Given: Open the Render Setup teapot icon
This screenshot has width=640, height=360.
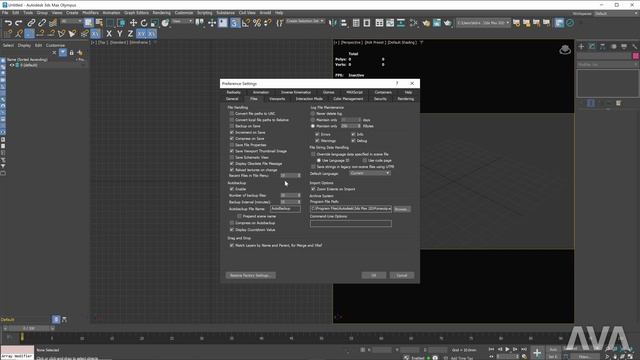Looking at the screenshot, I should (426, 23).
